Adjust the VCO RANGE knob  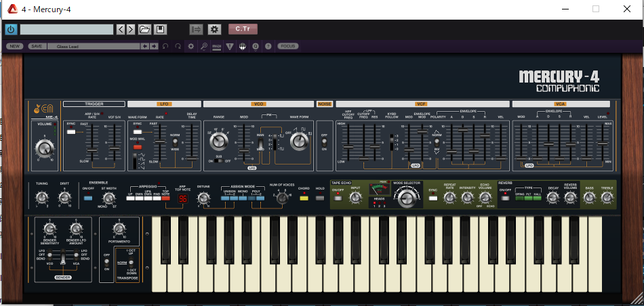click(218, 141)
